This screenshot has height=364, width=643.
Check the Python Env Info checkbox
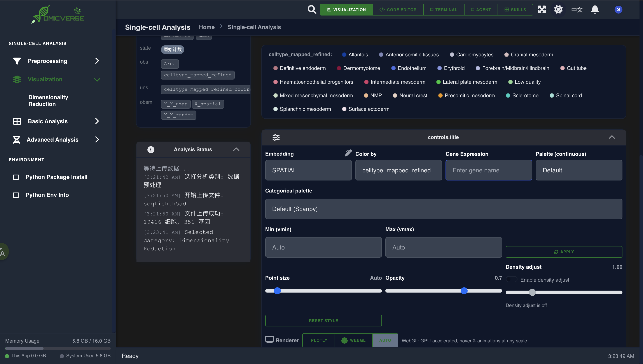tap(16, 195)
